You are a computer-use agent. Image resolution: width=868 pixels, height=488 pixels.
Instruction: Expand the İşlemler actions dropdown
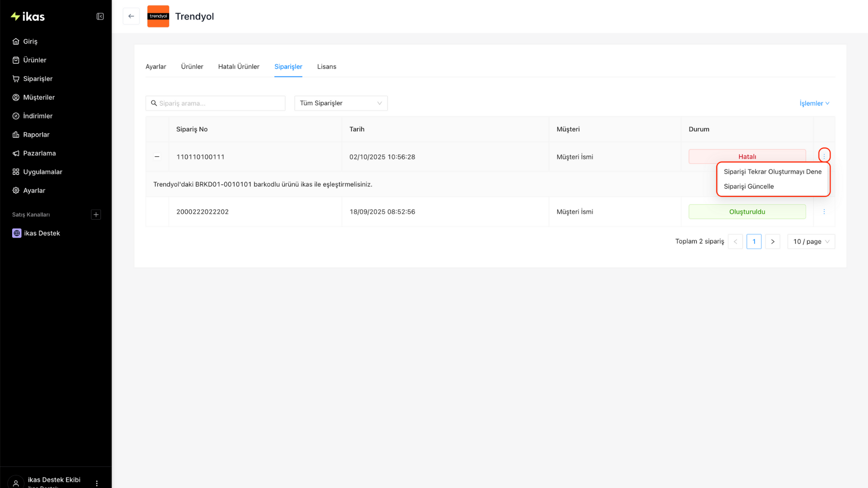(x=814, y=103)
